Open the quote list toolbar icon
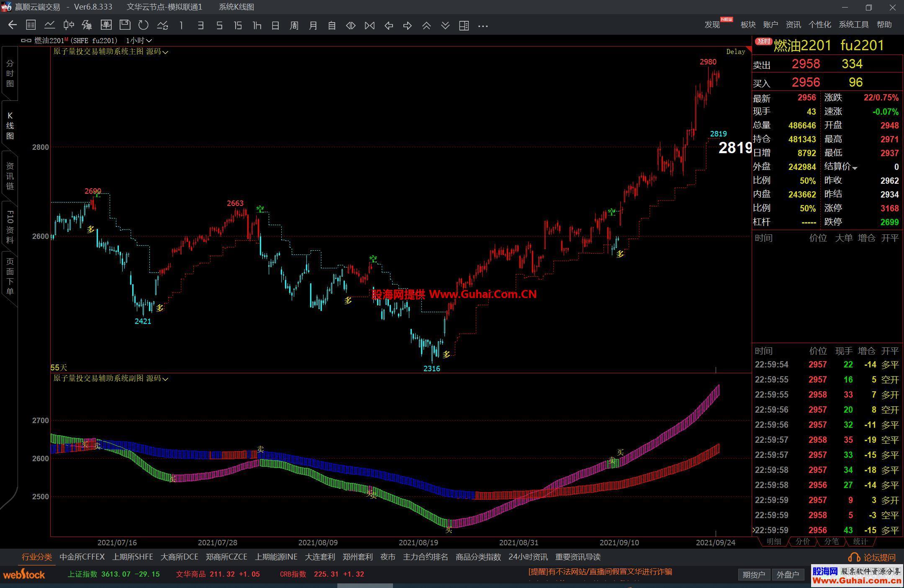The width and height of the screenshot is (904, 588). (31, 26)
